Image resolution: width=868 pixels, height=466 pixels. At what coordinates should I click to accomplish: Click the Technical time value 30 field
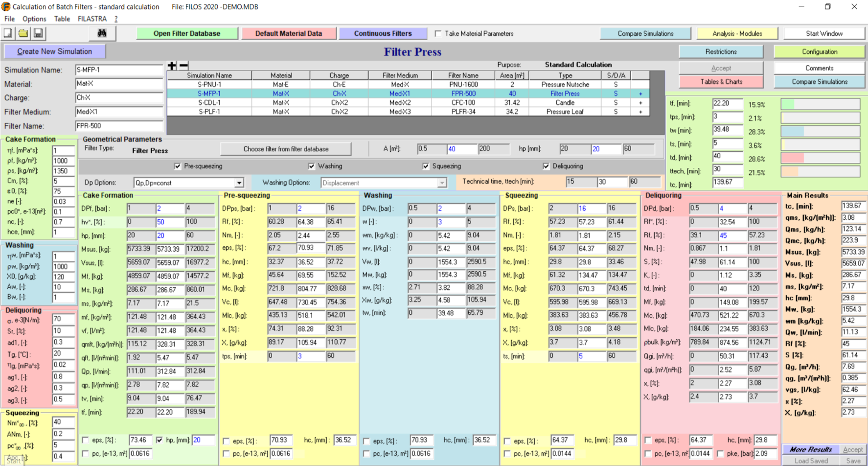click(x=612, y=182)
